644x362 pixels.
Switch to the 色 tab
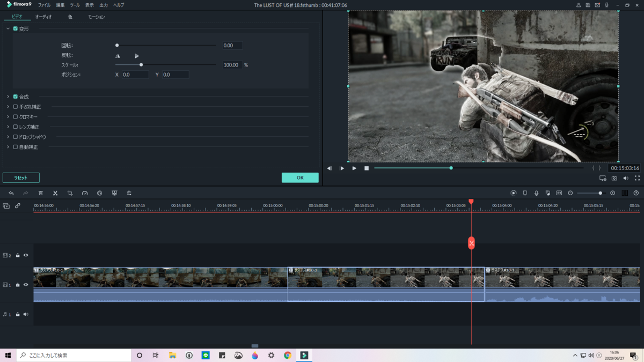tap(70, 17)
